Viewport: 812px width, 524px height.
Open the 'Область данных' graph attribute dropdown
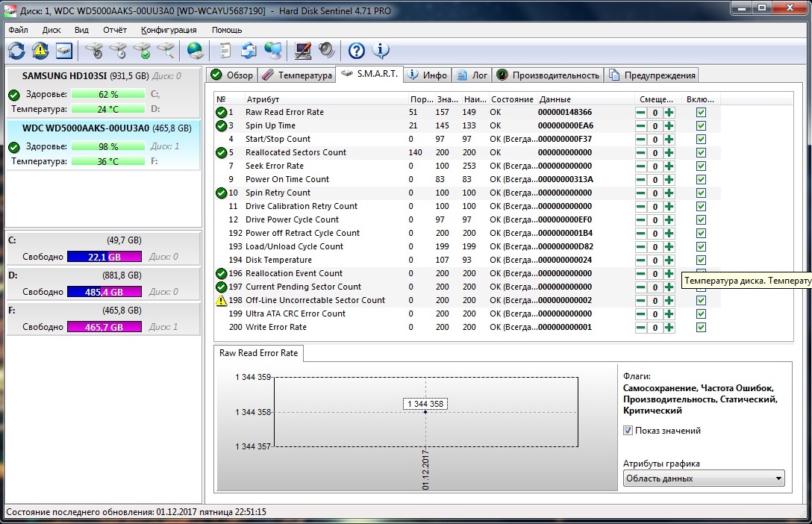704,478
